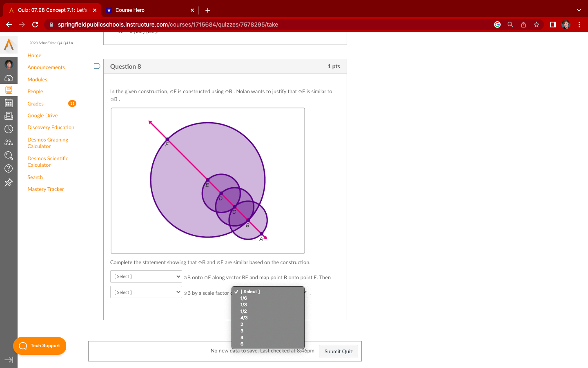Screen dimensions: 588x368
Task: Open first Select dropdown for transformation
Action: click(x=146, y=276)
